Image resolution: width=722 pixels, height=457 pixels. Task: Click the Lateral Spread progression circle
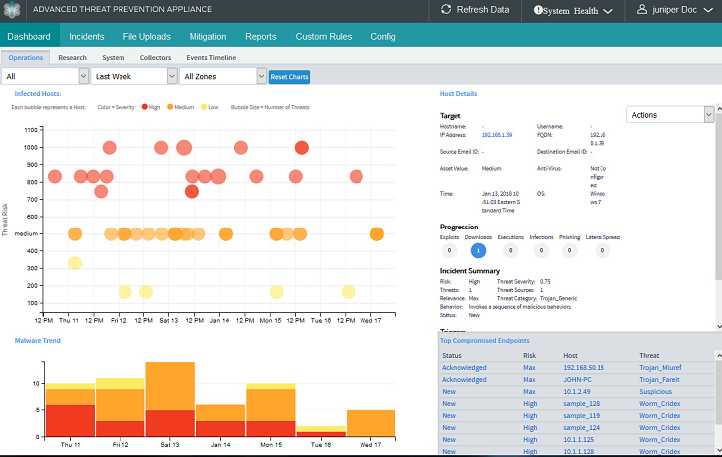(602, 250)
